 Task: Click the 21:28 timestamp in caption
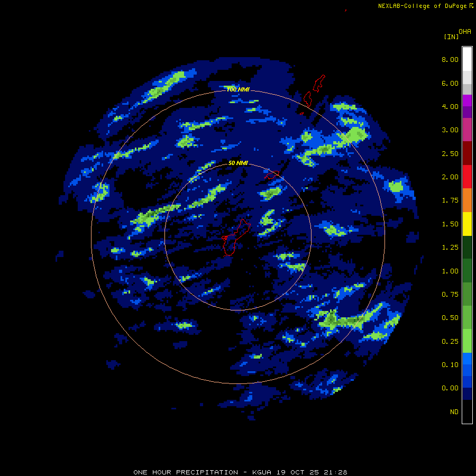[x=335, y=472]
